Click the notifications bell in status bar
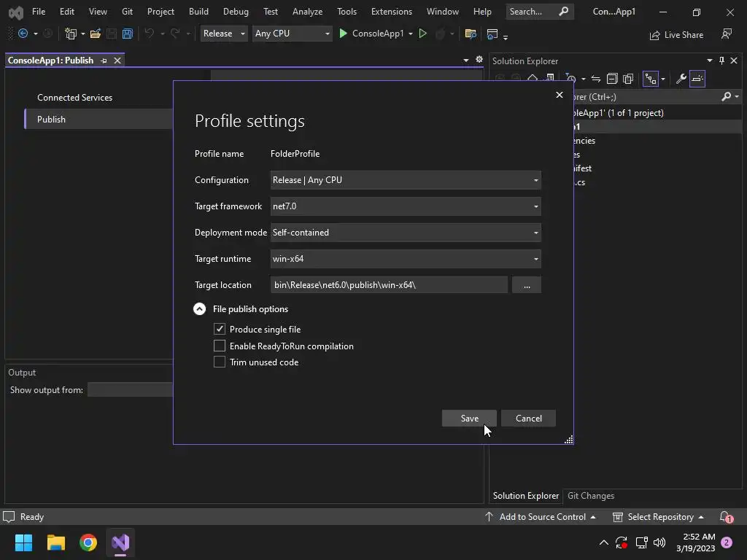 pos(726,517)
